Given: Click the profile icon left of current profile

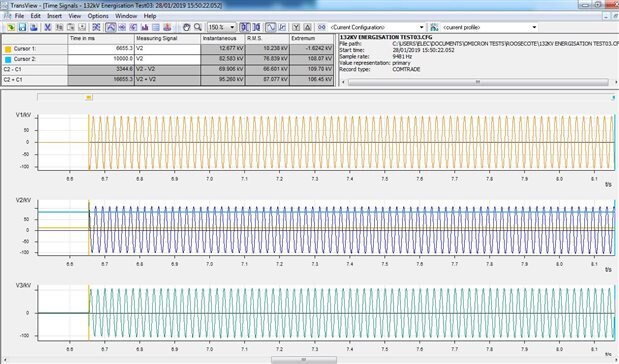Looking at the screenshot, I should coord(434,27).
